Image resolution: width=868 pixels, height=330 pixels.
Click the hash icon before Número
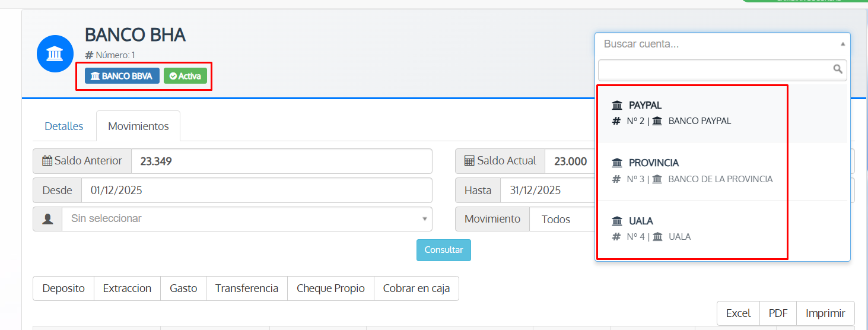(90, 55)
